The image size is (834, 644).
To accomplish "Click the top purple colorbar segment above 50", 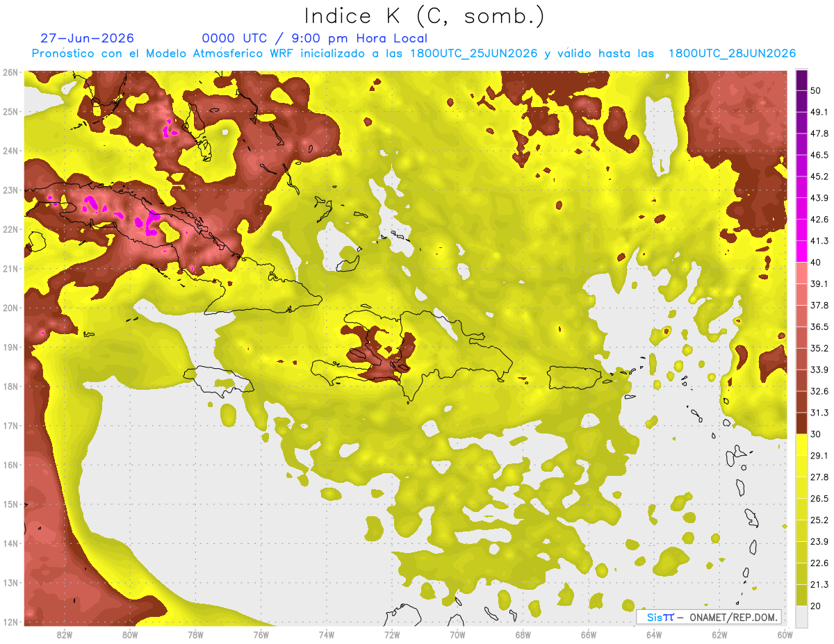I will tap(801, 81).
